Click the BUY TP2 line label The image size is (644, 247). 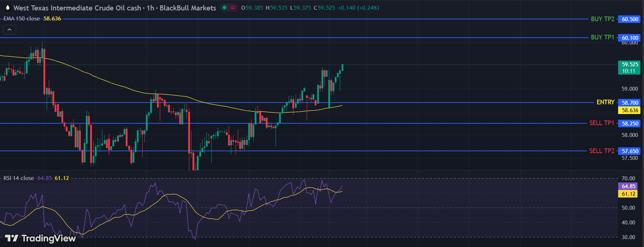click(602, 19)
